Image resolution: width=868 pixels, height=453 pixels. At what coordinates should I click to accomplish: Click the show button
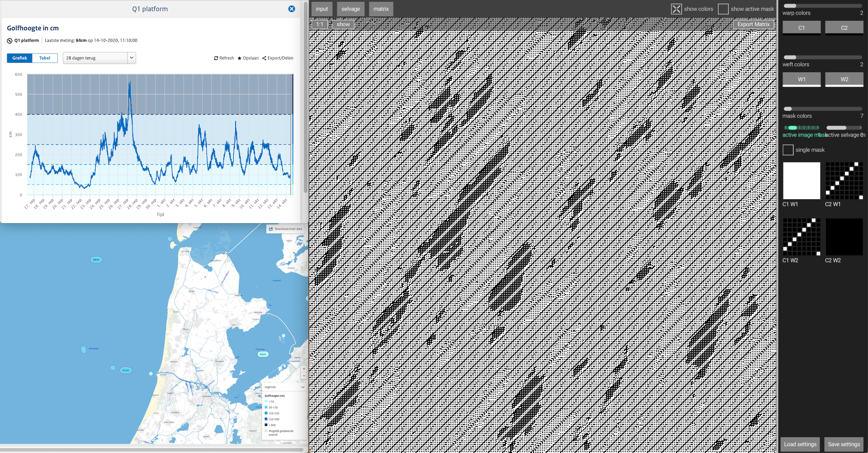343,24
